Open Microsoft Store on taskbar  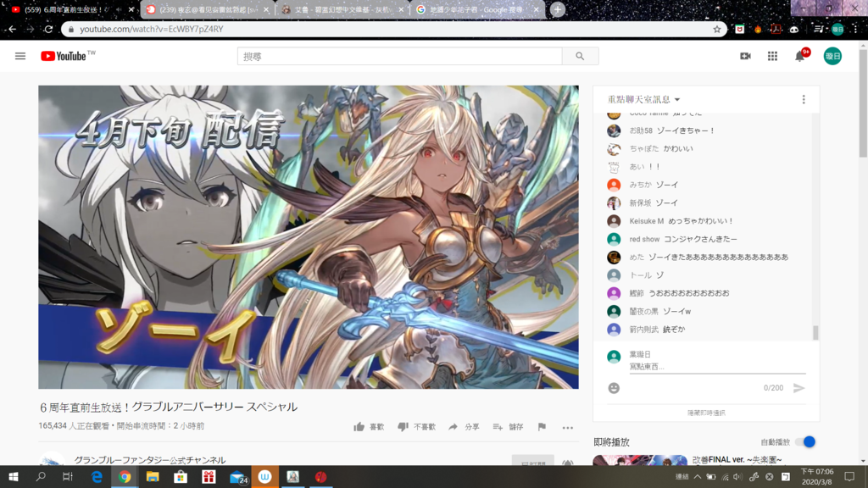[x=181, y=476]
